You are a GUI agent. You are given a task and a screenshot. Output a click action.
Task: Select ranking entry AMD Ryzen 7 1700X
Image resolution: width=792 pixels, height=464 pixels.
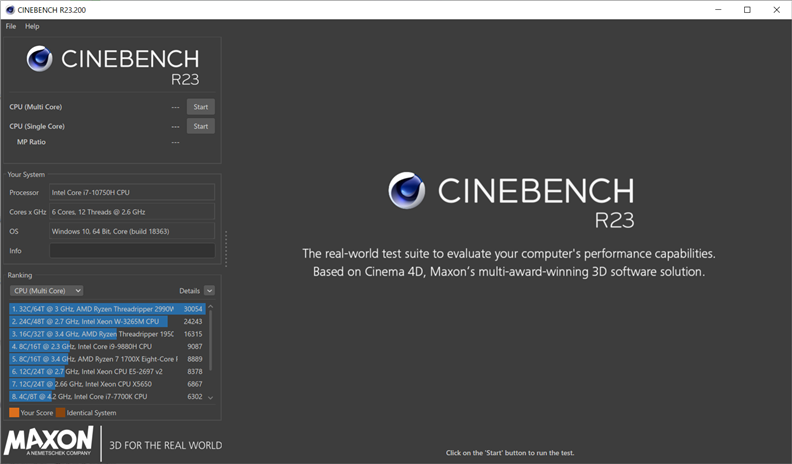coord(107,359)
